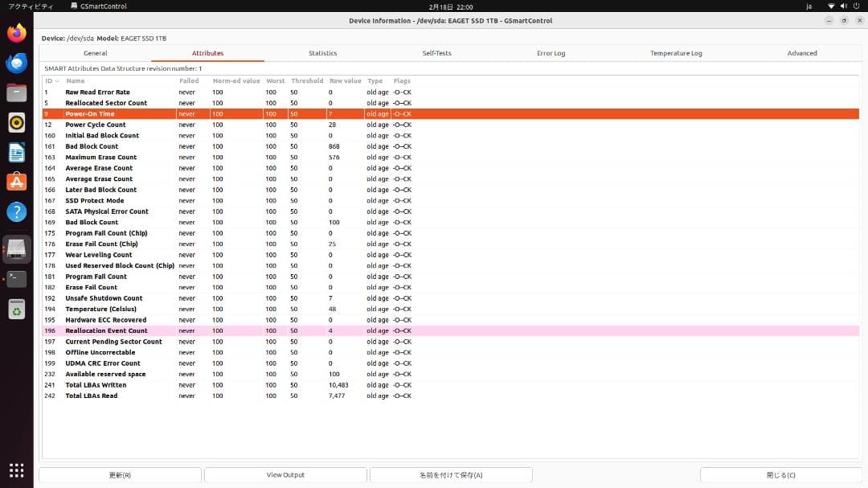The height and width of the screenshot is (488, 868).
Task: Click the 更新(R) refresh button
Action: [x=120, y=474]
